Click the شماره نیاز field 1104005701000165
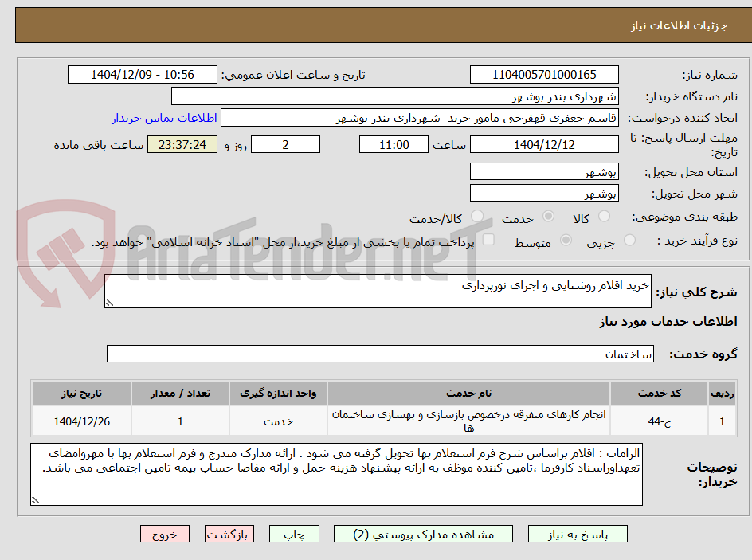This screenshot has height=560, width=752. (544, 75)
